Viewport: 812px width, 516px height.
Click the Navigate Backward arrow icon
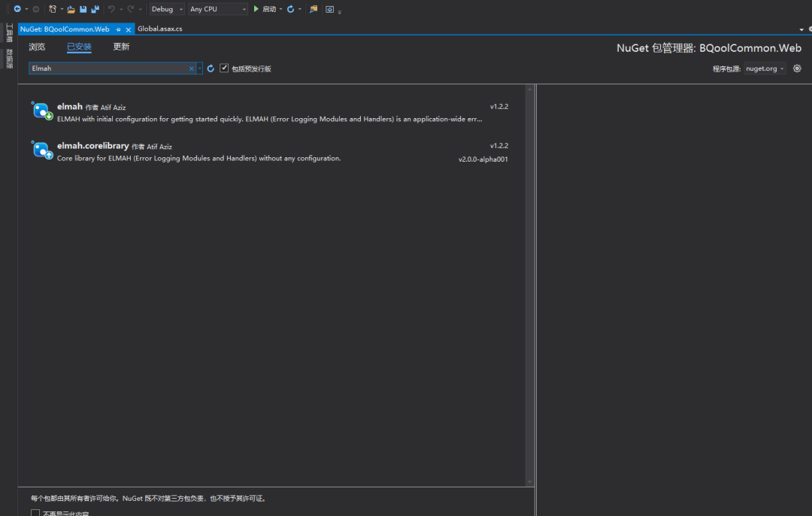tap(17, 9)
